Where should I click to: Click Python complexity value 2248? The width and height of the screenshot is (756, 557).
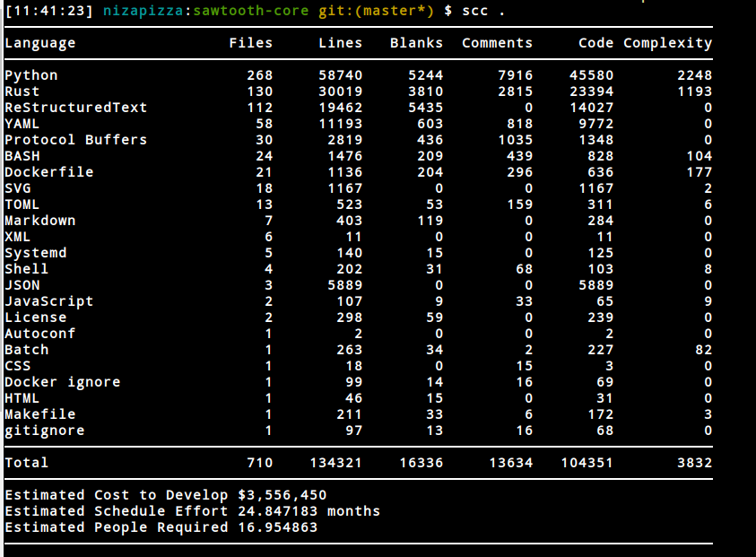(695, 75)
